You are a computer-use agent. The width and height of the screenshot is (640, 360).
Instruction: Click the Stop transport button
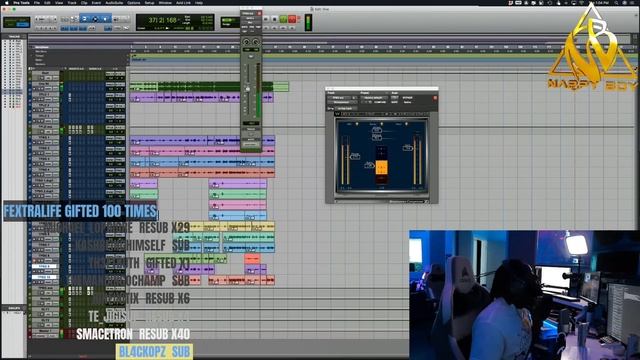tap(275, 19)
